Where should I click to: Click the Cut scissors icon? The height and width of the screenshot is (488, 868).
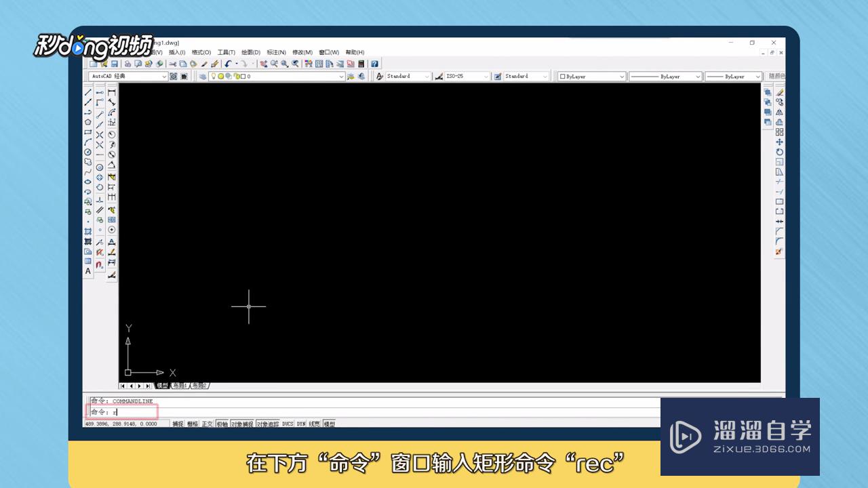coord(172,64)
